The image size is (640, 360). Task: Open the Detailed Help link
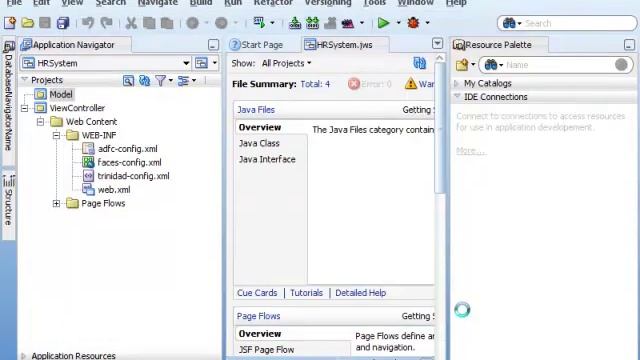pyautogui.click(x=360, y=293)
